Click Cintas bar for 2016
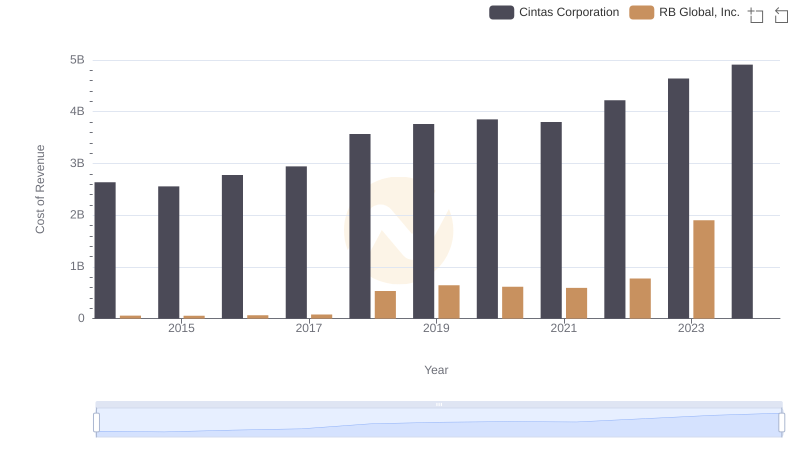Viewport: 800px width, 461px height. click(x=232, y=247)
